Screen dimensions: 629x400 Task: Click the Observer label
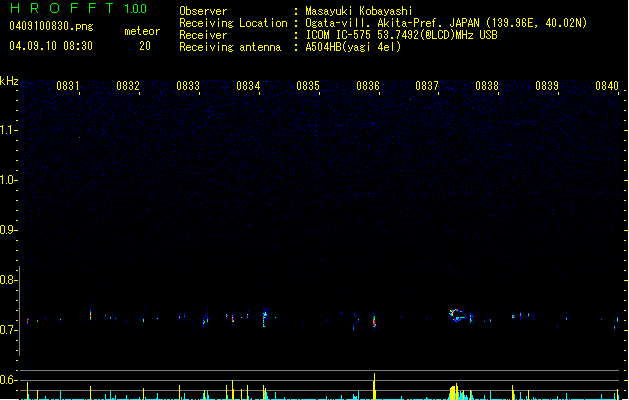click(x=203, y=11)
